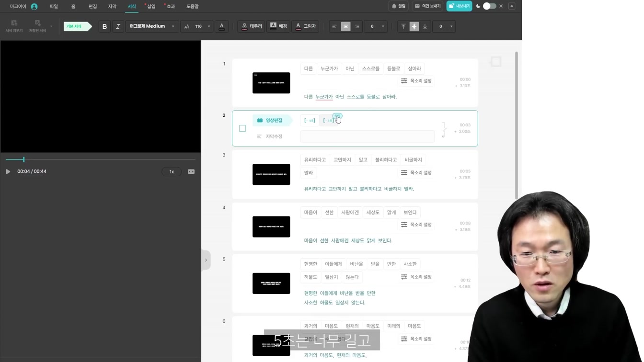Screen dimensions: 644x362
Task: Toggle bold formatting button
Action: click(104, 26)
